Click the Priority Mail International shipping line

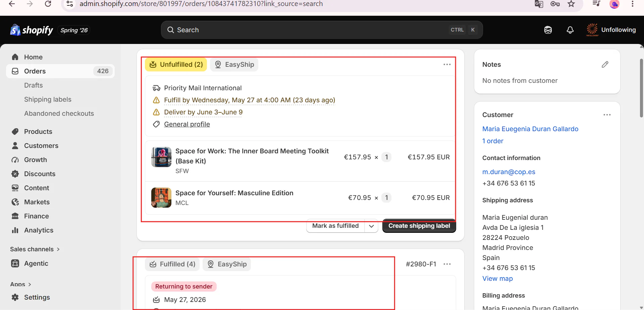[203, 88]
